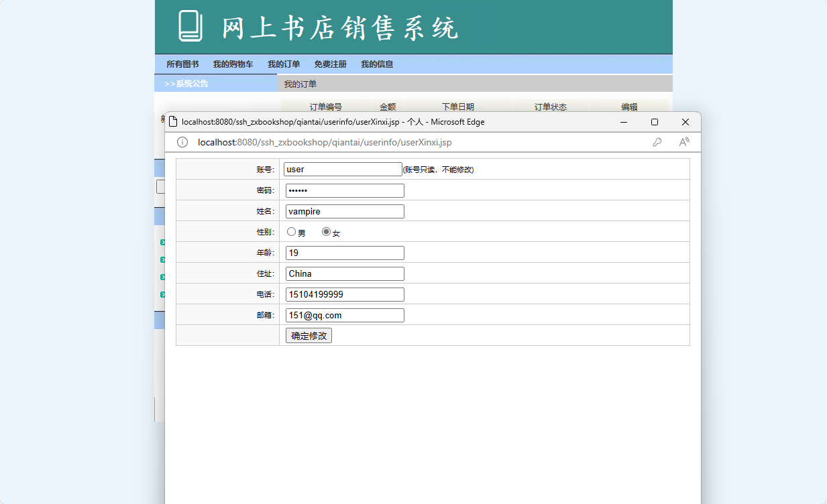
Task: Open the 我的购物车 menu item
Action: point(233,64)
